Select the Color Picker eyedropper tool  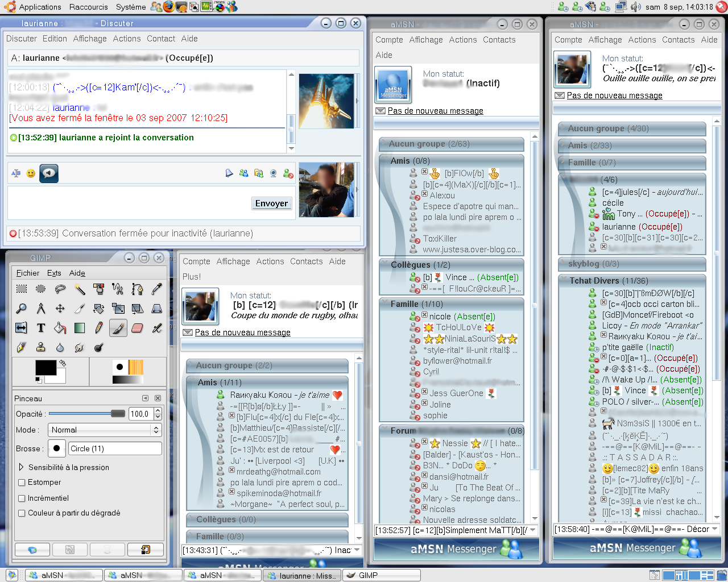click(x=156, y=289)
